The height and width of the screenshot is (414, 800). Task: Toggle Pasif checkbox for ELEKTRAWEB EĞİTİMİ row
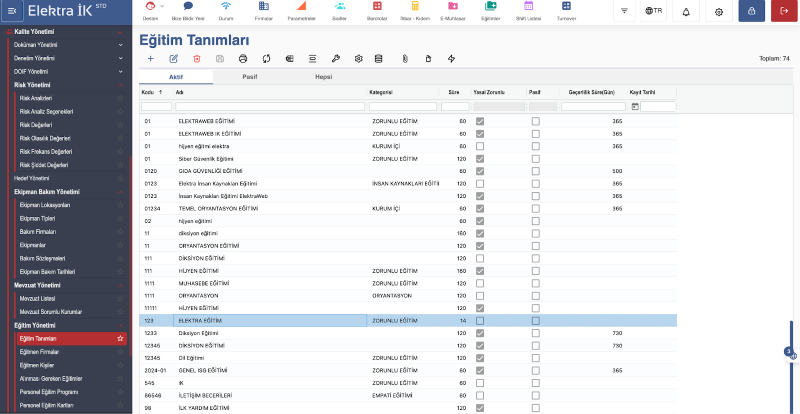pyautogui.click(x=535, y=121)
